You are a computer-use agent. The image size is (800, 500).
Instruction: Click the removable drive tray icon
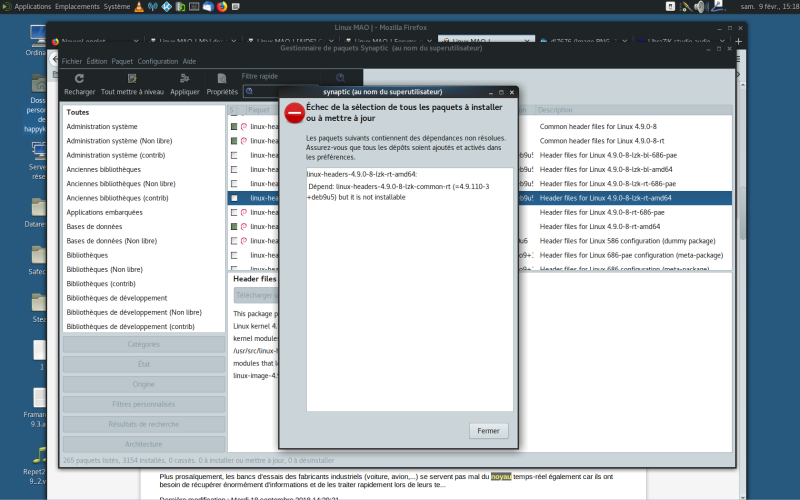click(x=670, y=7)
